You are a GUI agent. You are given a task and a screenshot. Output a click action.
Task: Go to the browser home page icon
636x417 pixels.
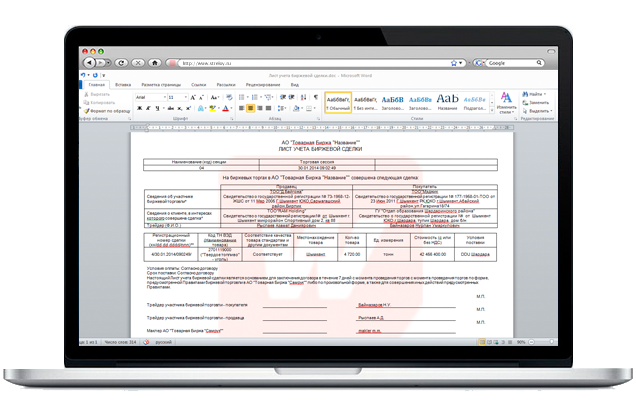pyautogui.click(x=155, y=63)
